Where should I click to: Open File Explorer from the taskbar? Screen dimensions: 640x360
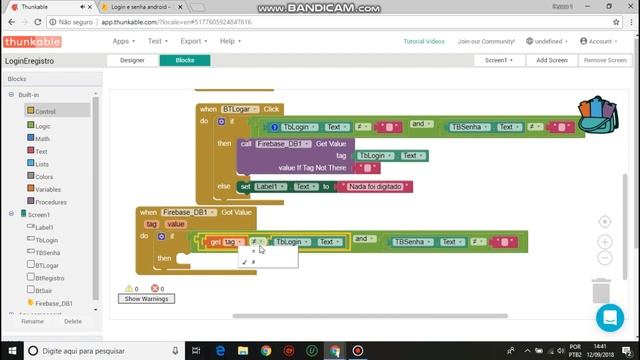(243, 351)
